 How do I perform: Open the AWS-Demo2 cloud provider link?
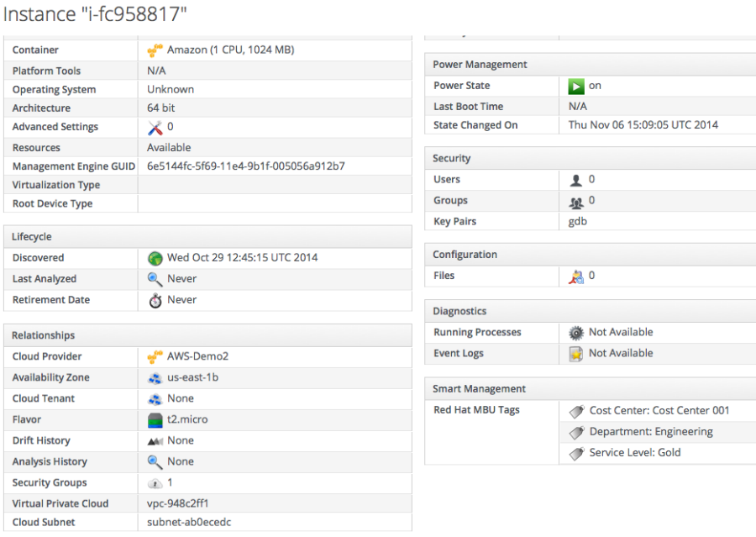(197, 356)
